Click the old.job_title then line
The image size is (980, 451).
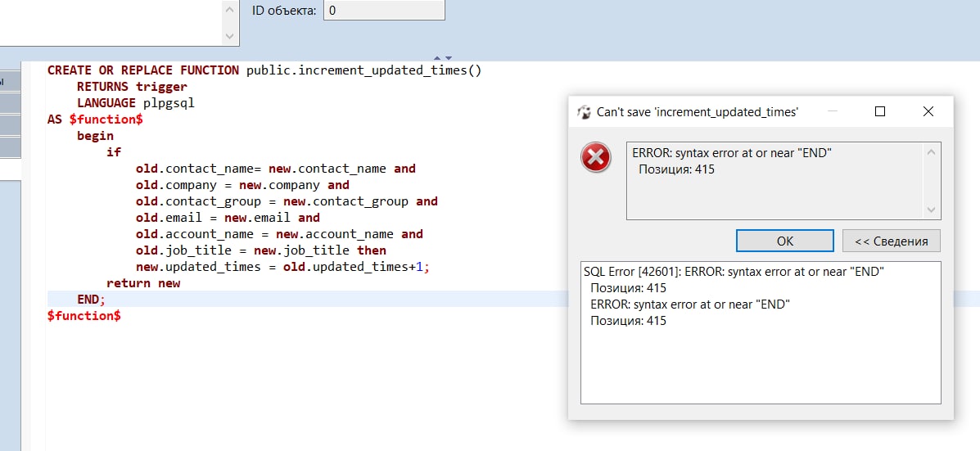[260, 250]
